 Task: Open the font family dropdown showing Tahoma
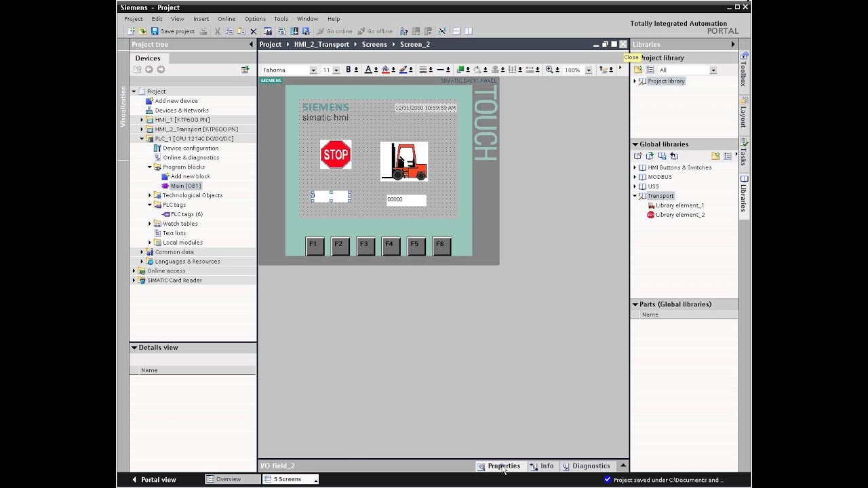tap(313, 69)
